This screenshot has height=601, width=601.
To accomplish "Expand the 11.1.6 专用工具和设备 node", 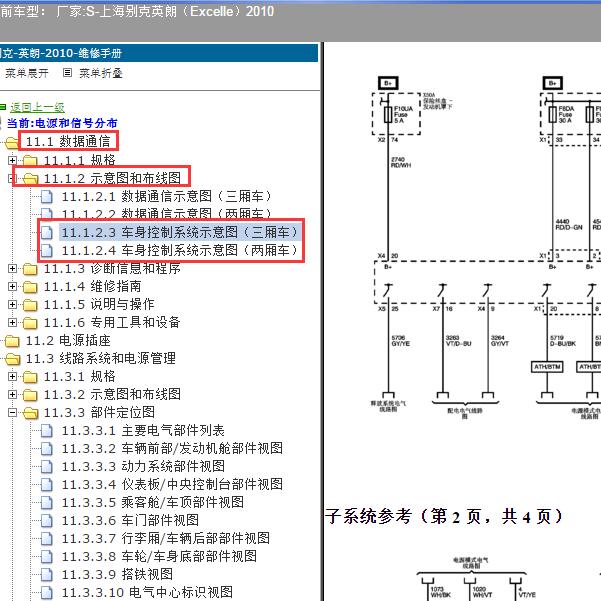I will pyautogui.click(x=12, y=322).
